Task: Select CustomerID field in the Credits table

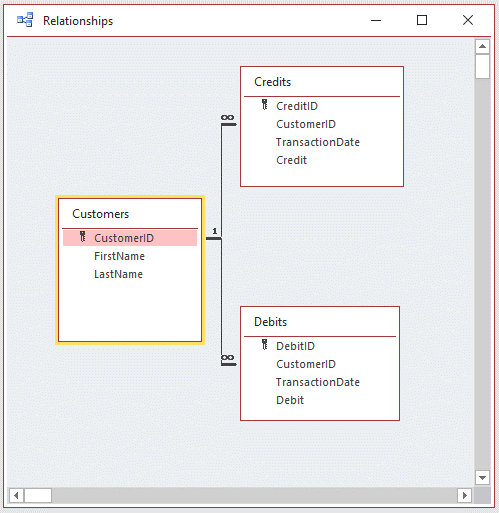Action: pos(306,124)
